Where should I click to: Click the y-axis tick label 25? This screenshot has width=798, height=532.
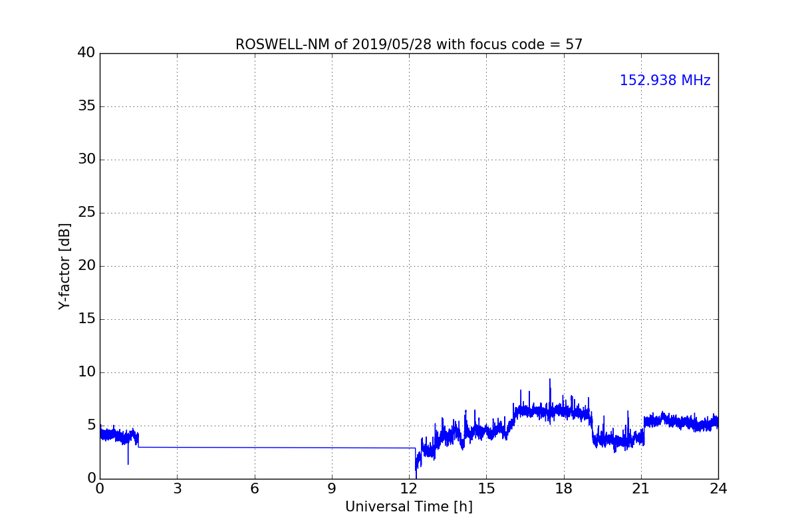86,213
